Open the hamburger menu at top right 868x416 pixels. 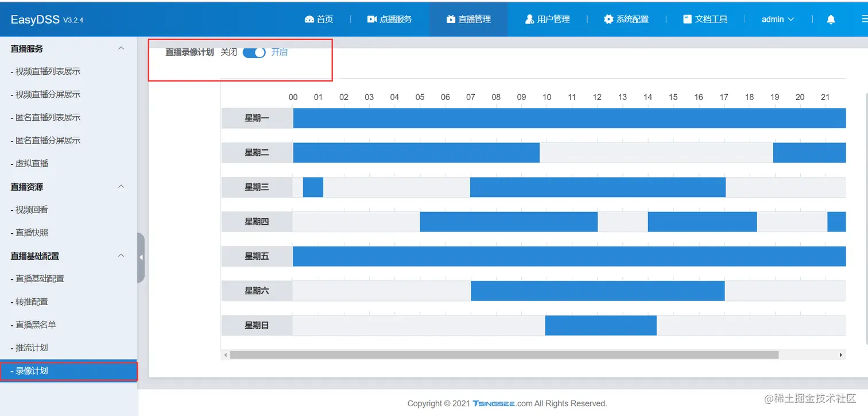pyautogui.click(x=865, y=19)
